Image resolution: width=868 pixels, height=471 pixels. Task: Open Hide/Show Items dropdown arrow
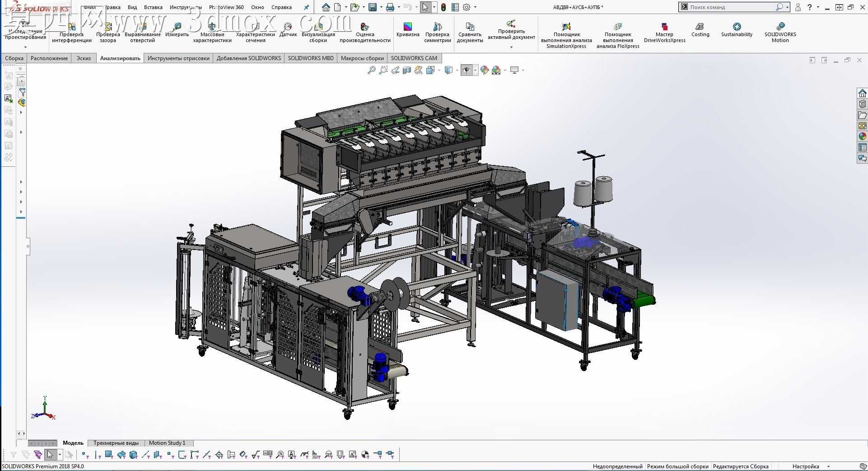point(475,70)
